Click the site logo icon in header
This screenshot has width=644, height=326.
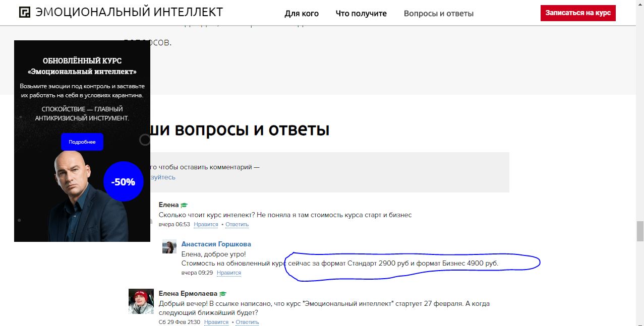[x=25, y=13]
